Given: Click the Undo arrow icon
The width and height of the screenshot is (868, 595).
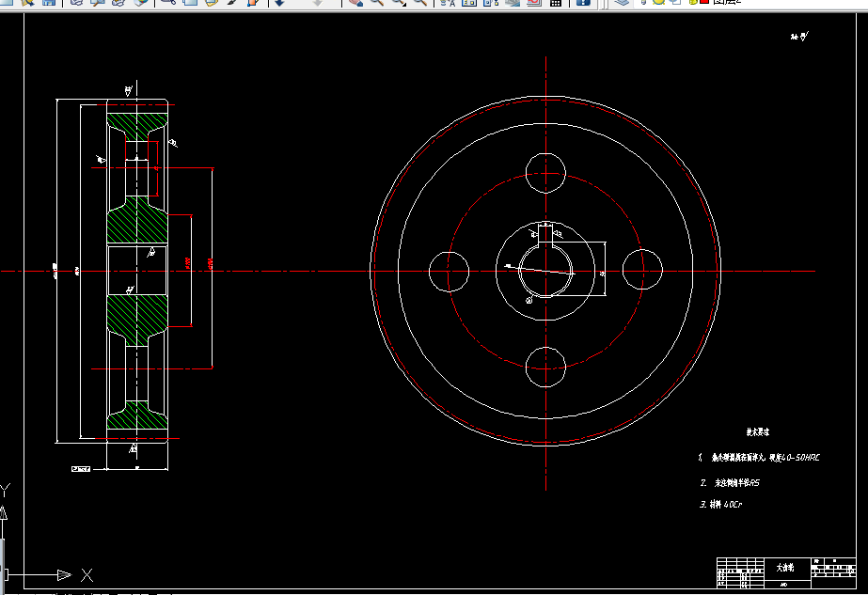Looking at the screenshot, I should tap(280, 2).
